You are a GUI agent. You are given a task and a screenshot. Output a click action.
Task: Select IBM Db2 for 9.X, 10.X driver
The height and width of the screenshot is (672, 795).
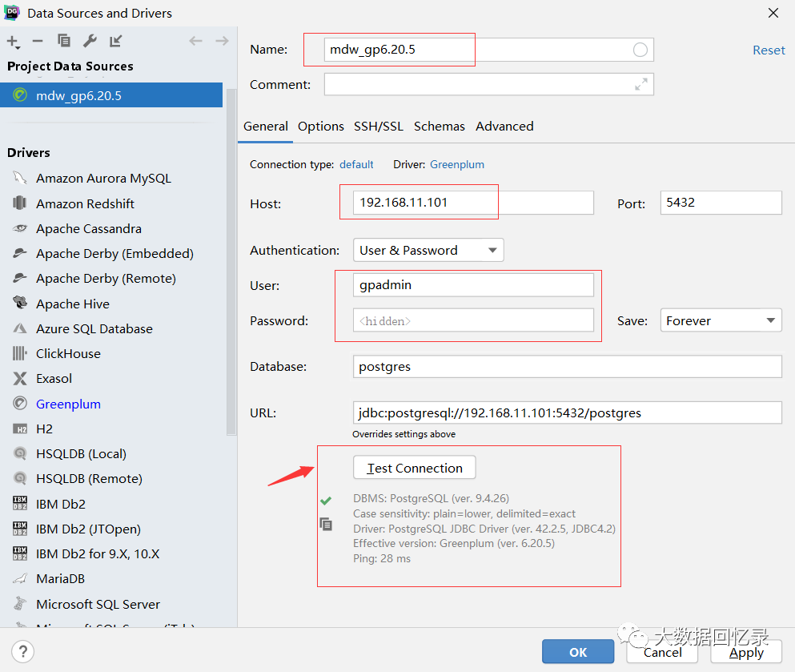(x=98, y=553)
